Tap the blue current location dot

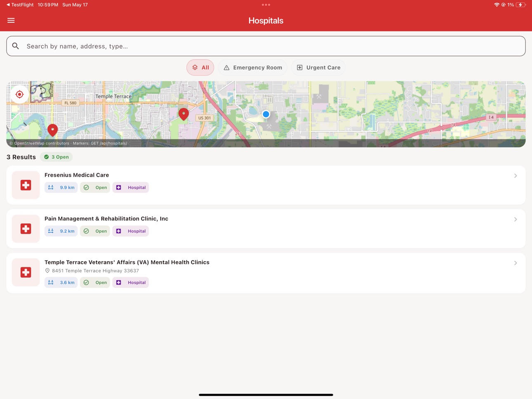[266, 114]
